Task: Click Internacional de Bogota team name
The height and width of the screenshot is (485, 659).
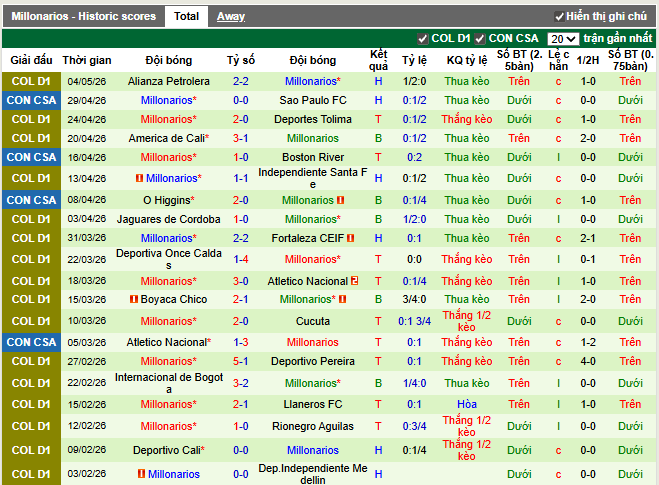Action: [x=169, y=383]
